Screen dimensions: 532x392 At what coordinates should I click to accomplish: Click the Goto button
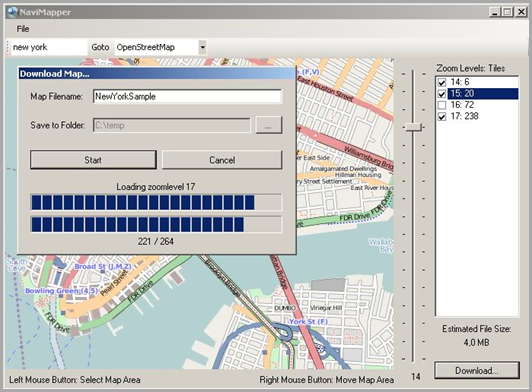tap(100, 47)
